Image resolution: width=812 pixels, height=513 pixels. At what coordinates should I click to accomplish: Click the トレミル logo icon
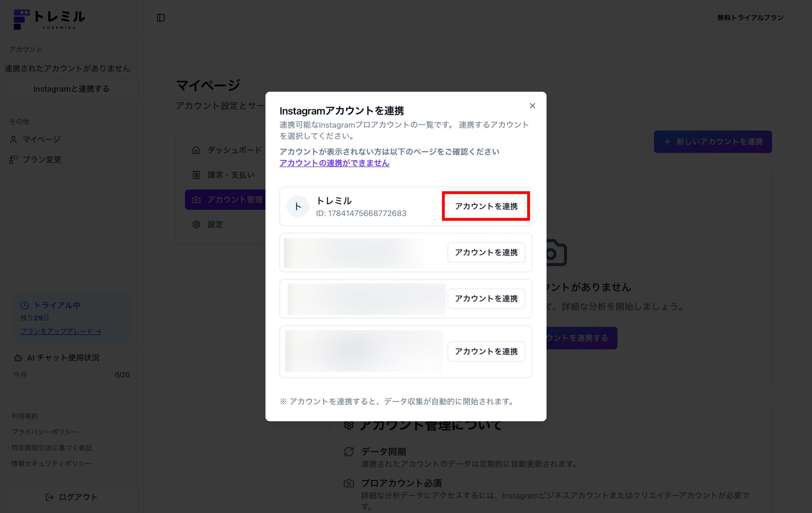click(21, 19)
